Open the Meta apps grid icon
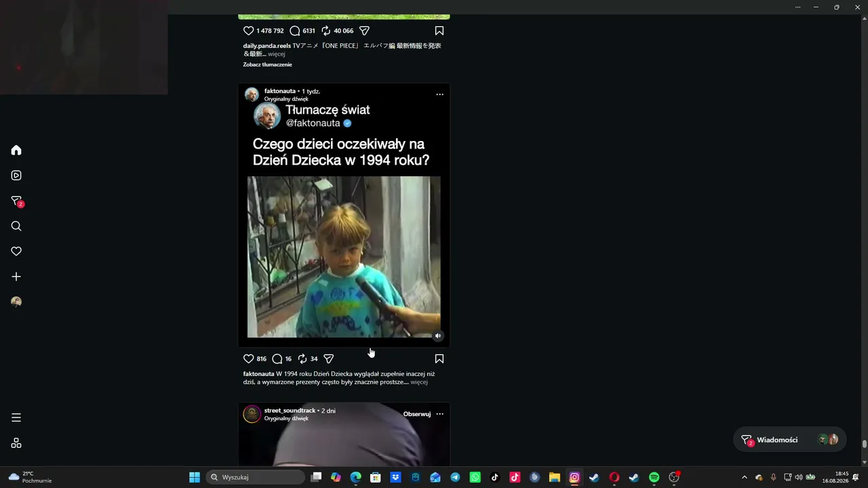Screen dimensions: 868x488 point(16,443)
